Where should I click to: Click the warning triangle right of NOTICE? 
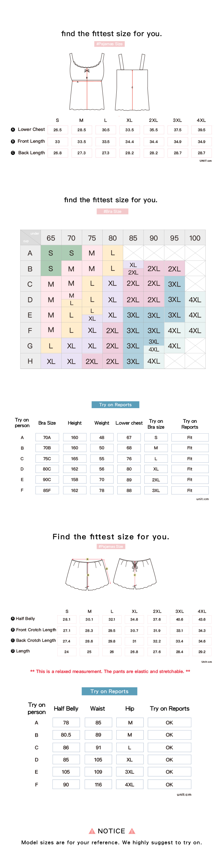pyautogui.click(x=132, y=831)
